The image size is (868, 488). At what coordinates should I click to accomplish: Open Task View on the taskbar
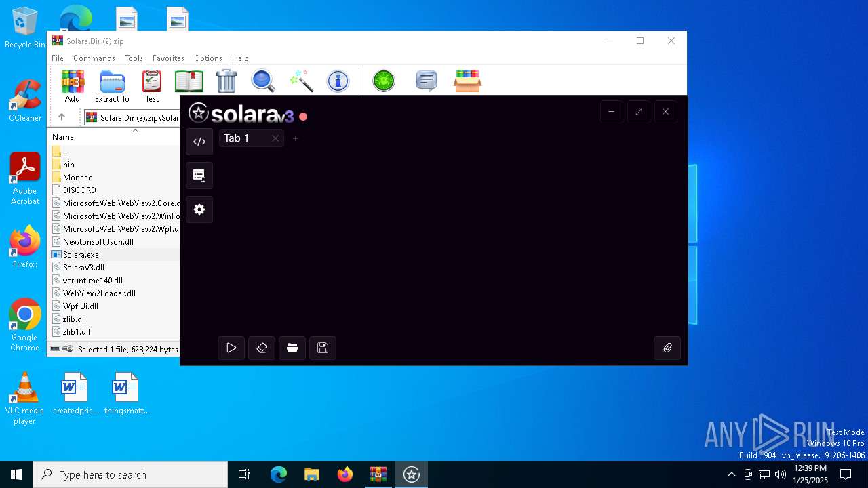click(x=244, y=474)
